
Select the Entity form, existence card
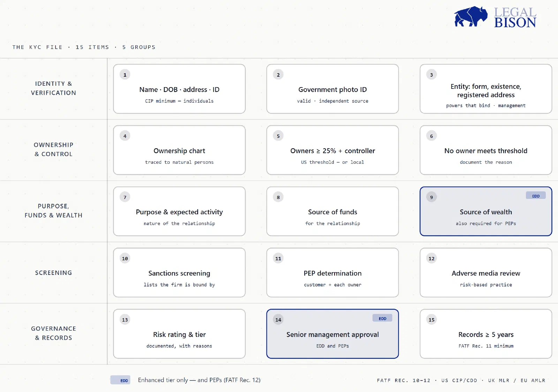click(486, 89)
